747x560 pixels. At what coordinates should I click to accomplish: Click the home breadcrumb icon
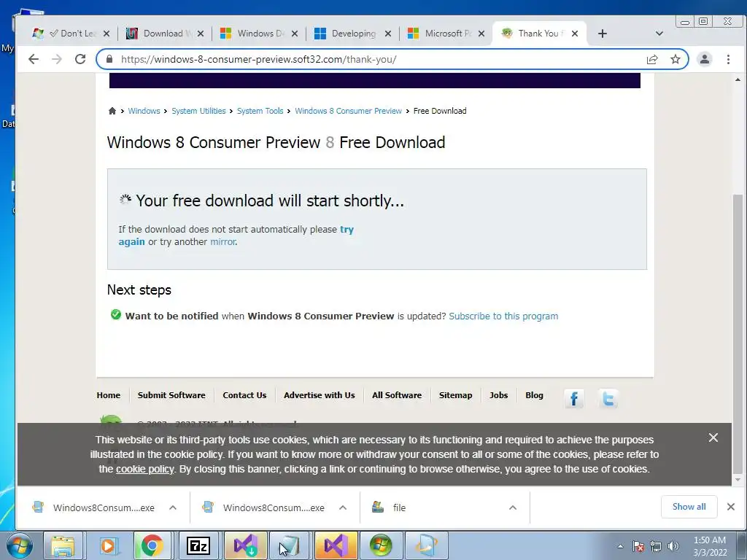tap(112, 111)
